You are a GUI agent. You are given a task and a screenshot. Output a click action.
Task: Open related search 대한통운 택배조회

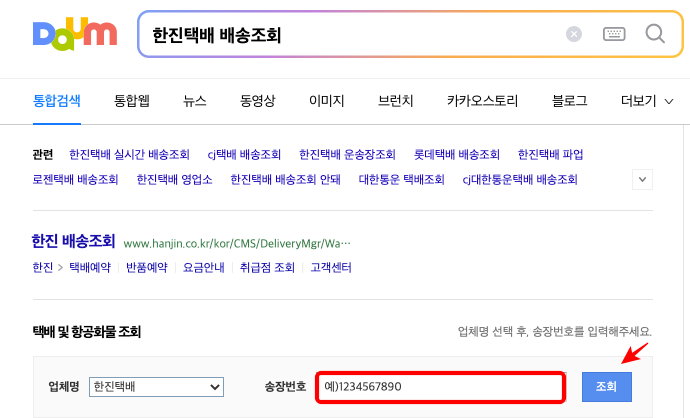point(401,180)
